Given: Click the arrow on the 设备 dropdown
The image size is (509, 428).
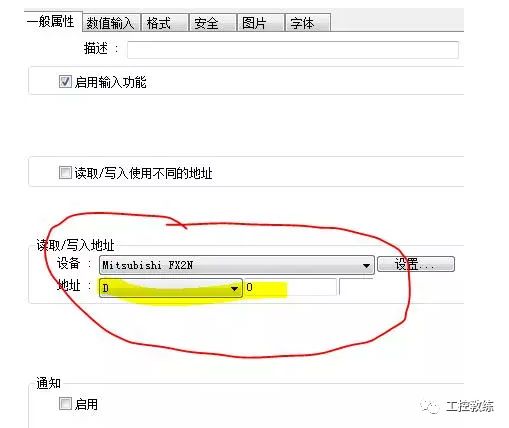Looking at the screenshot, I should point(366,266).
